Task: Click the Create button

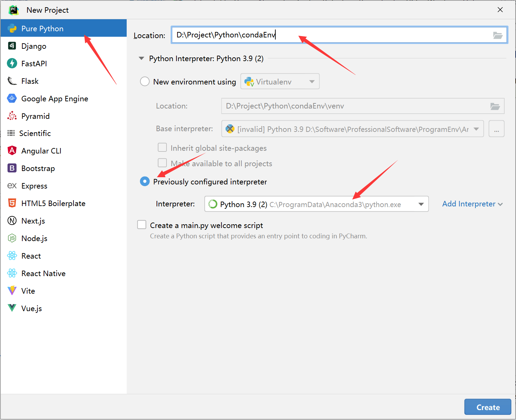Action: tap(488, 407)
